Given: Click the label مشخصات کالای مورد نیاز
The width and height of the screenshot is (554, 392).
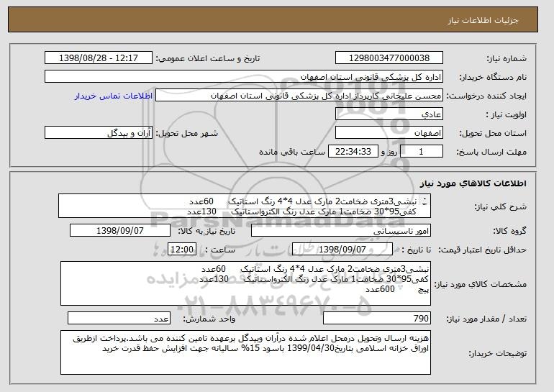Looking at the screenshot, I should (x=480, y=284).
